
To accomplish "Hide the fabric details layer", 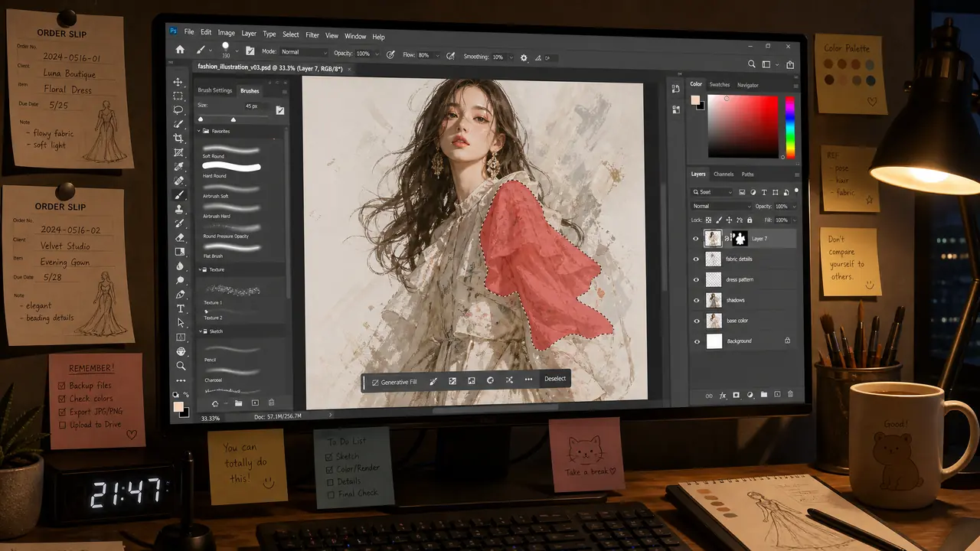I will (696, 259).
